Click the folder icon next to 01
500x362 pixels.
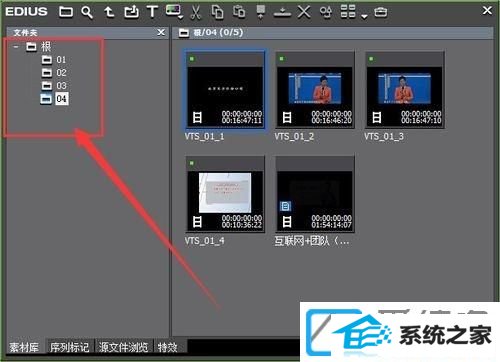click(x=47, y=60)
